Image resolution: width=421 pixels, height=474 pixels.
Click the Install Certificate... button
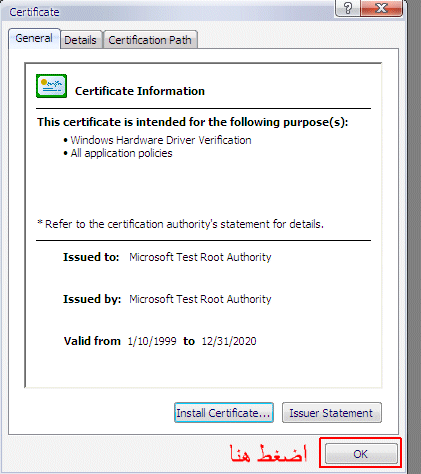tap(224, 413)
